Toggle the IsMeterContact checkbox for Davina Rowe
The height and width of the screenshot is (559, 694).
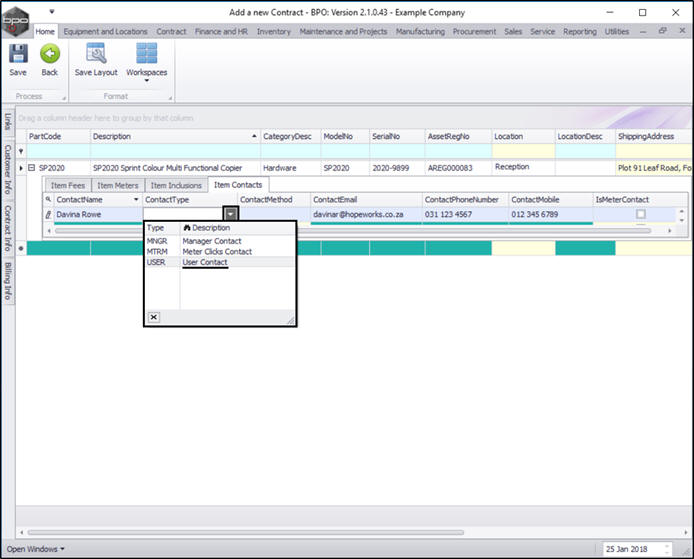pyautogui.click(x=640, y=214)
